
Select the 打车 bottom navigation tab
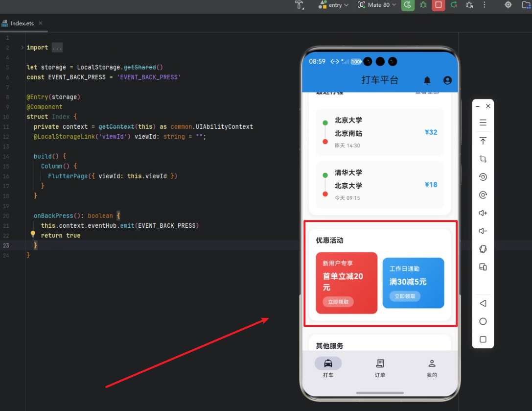[328, 367]
